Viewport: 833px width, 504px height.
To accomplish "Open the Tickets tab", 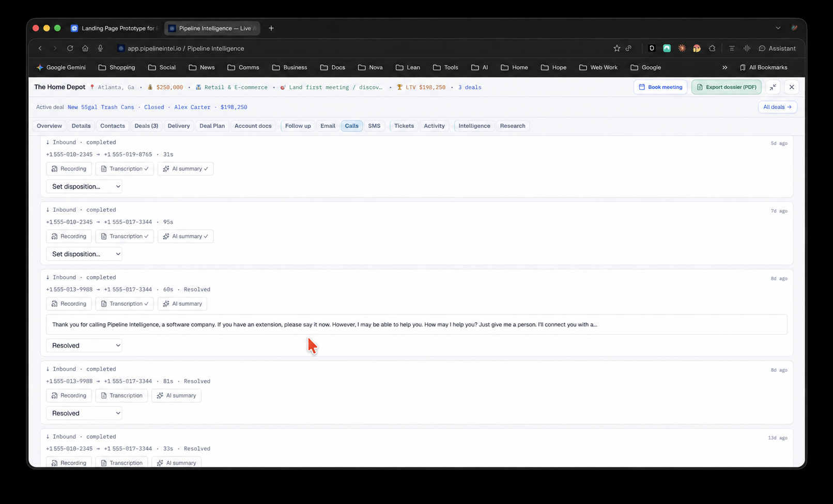I will (x=404, y=125).
